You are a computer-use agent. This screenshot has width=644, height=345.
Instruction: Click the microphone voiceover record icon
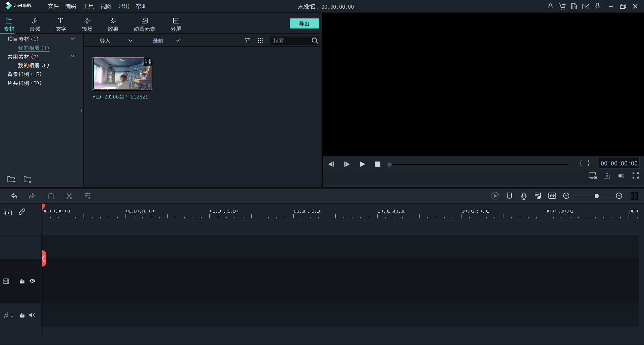click(x=524, y=196)
